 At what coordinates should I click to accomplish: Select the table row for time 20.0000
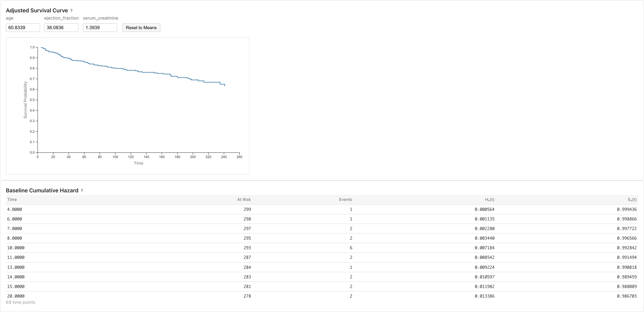coord(322,296)
